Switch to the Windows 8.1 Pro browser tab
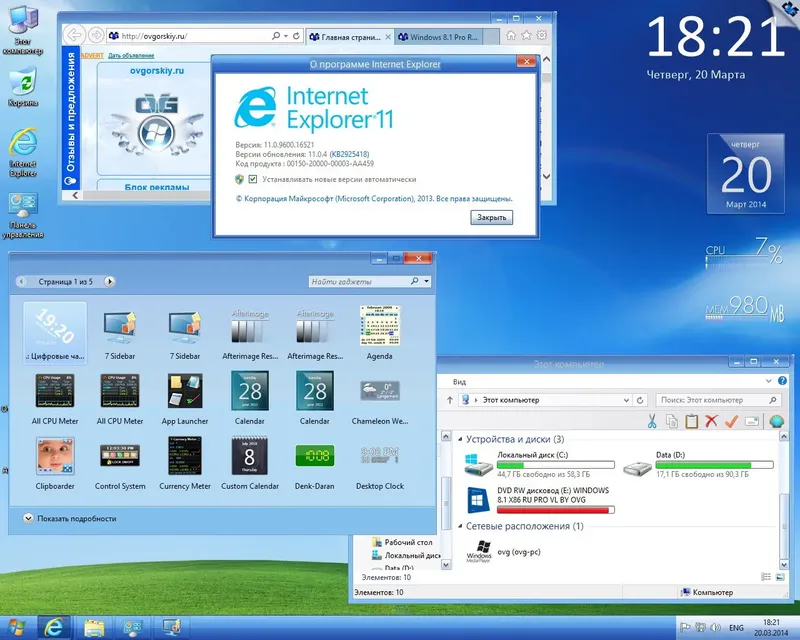The width and height of the screenshot is (800, 640). (x=443, y=36)
